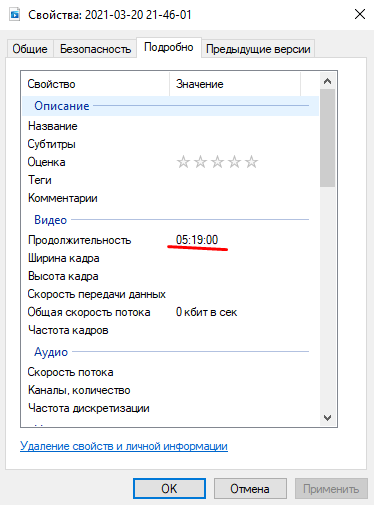This screenshot has height=505, width=374.
Task: Select the Подробно tab
Action: point(169,47)
